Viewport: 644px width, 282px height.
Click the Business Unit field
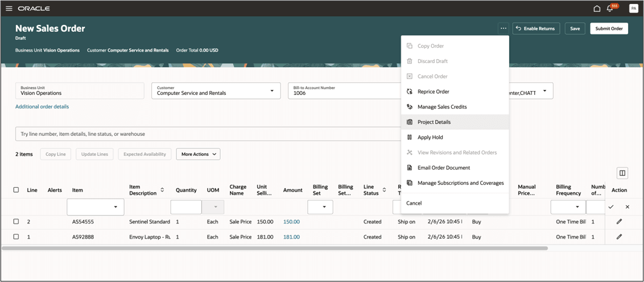(x=80, y=91)
